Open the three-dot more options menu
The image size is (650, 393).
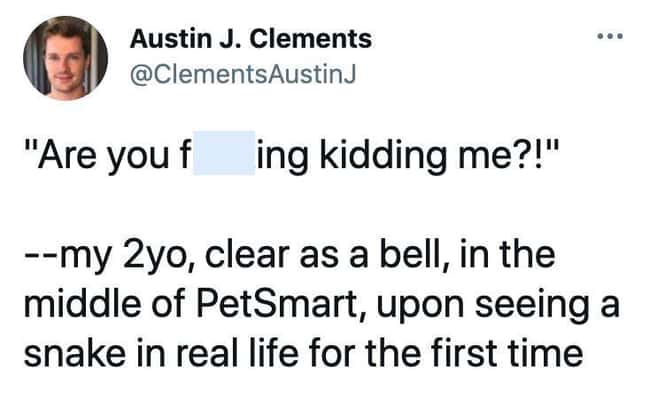610,36
